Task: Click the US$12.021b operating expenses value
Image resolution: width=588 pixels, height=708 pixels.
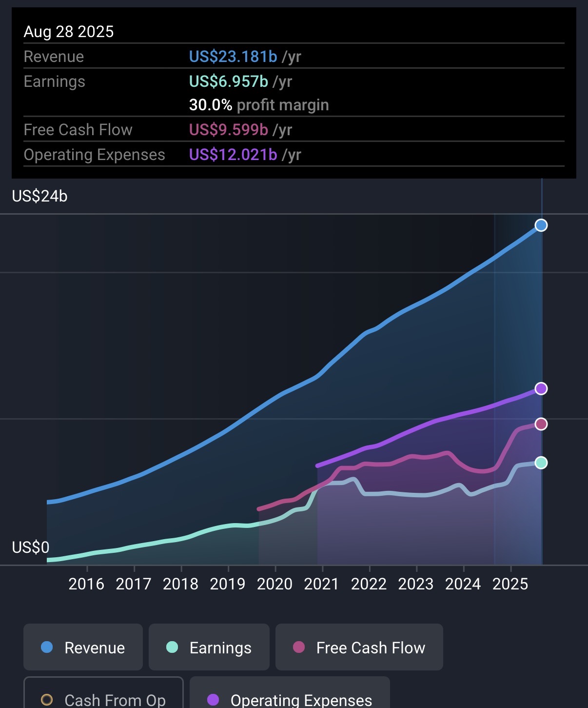Action: (233, 155)
